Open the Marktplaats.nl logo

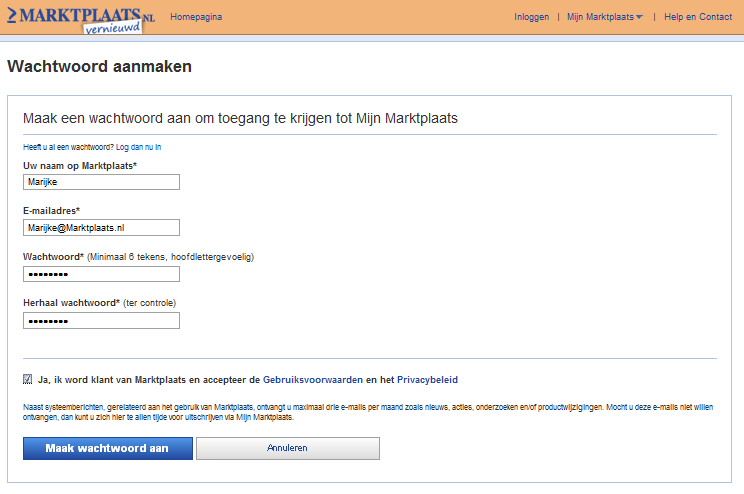(81, 19)
